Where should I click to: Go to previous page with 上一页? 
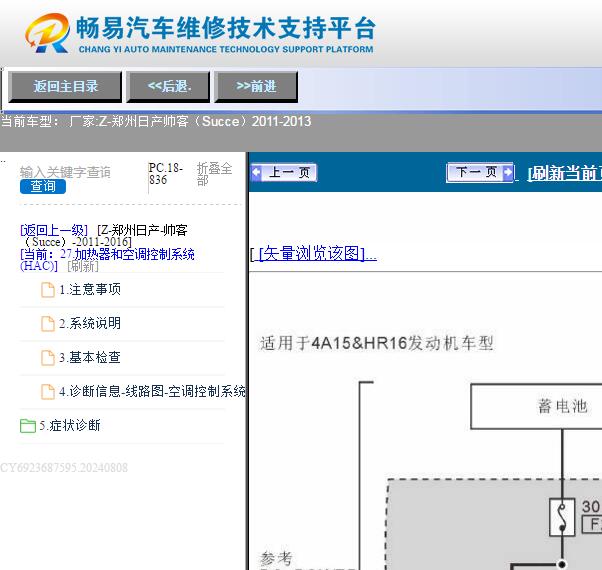(x=284, y=173)
